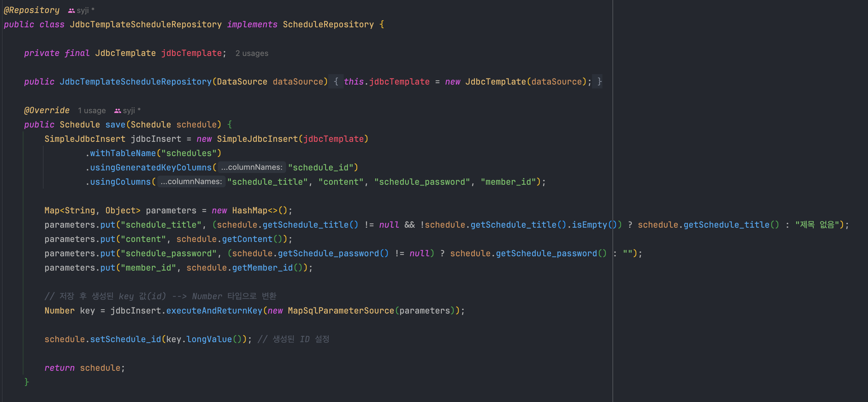Click the author icon next to @Repository
Viewport: 868px width, 402px height.
71,11
